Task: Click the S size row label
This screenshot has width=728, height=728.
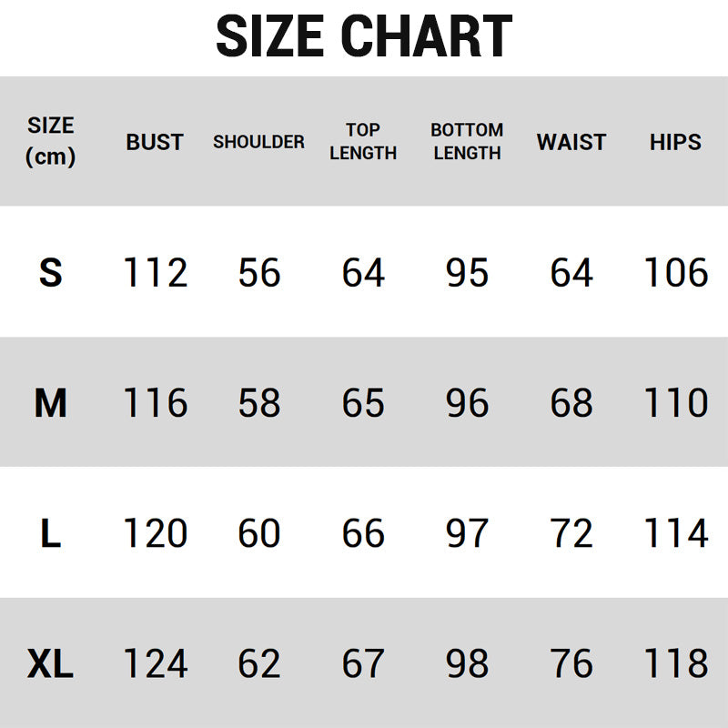Action: (51, 272)
